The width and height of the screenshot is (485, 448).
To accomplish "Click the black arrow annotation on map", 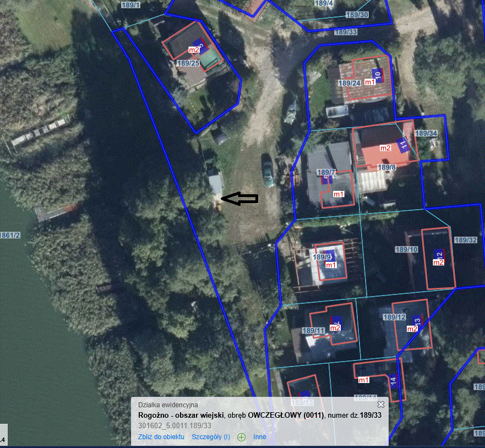I will point(239,199).
